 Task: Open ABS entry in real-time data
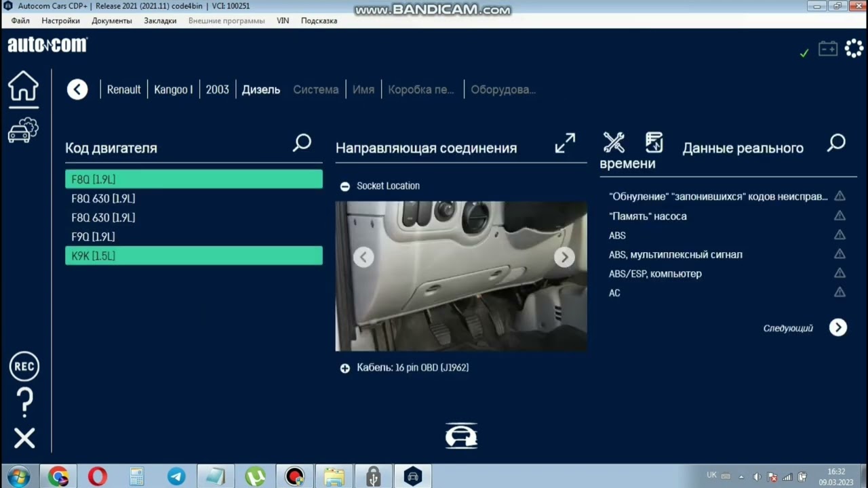(617, 235)
